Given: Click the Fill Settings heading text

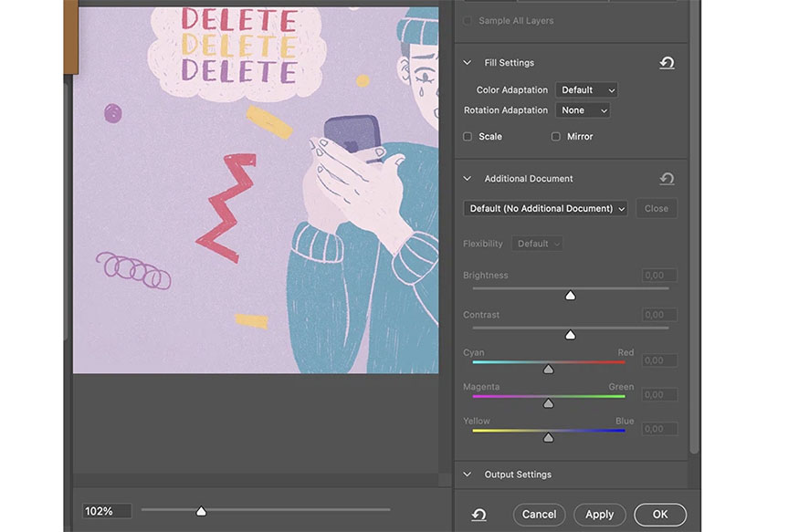Looking at the screenshot, I should pyautogui.click(x=509, y=63).
